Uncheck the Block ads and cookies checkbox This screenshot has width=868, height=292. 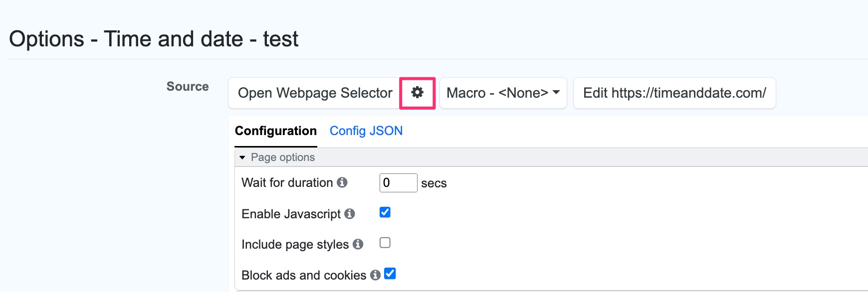pos(390,274)
